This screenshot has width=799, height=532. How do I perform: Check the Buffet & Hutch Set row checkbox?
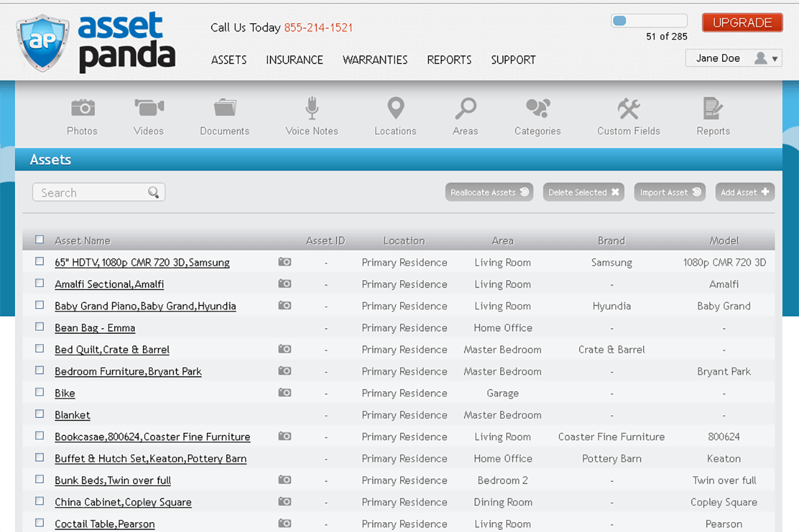click(x=40, y=458)
